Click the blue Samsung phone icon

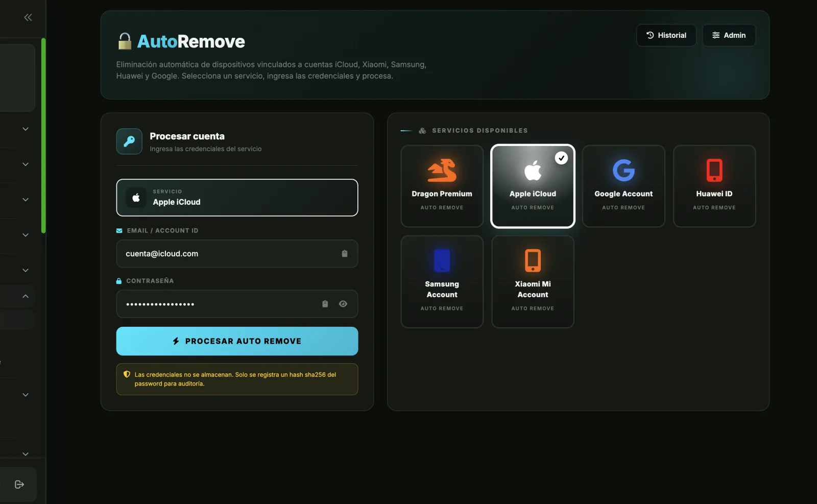[x=442, y=260]
